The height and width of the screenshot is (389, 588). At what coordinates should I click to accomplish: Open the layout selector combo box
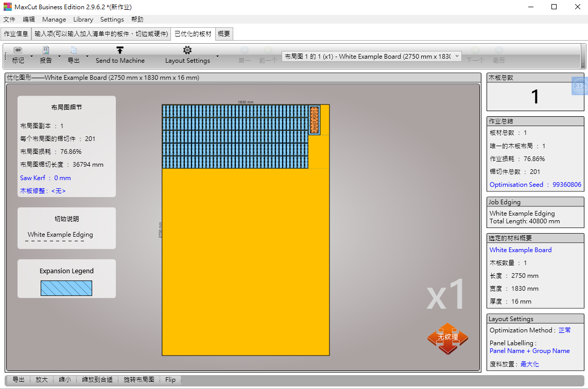click(371, 57)
